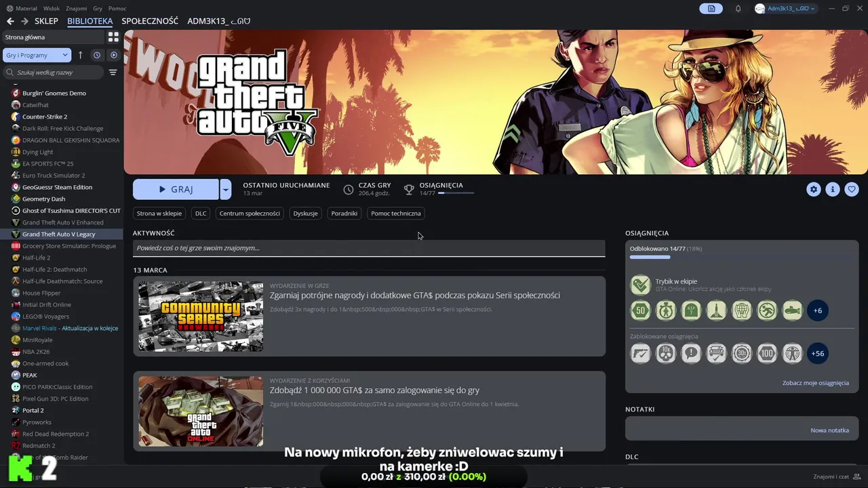Click the BIBLIOTEKA tab
868x488 pixels.
tap(90, 21)
